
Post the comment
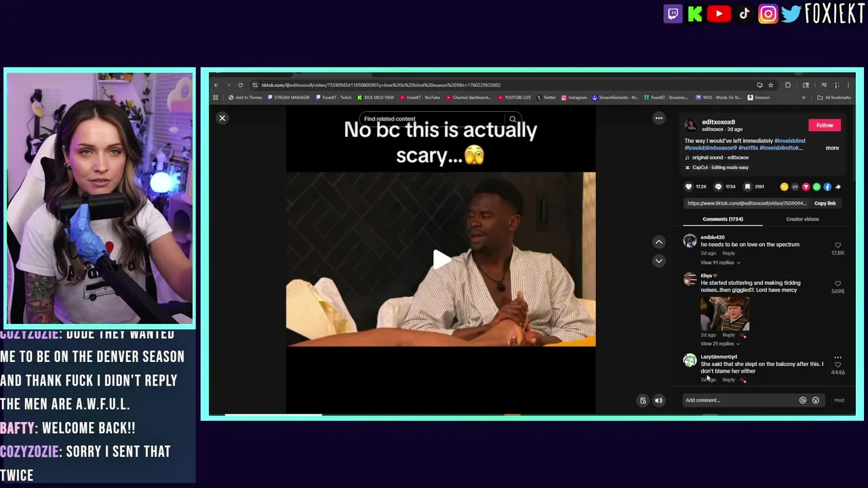pos(840,401)
